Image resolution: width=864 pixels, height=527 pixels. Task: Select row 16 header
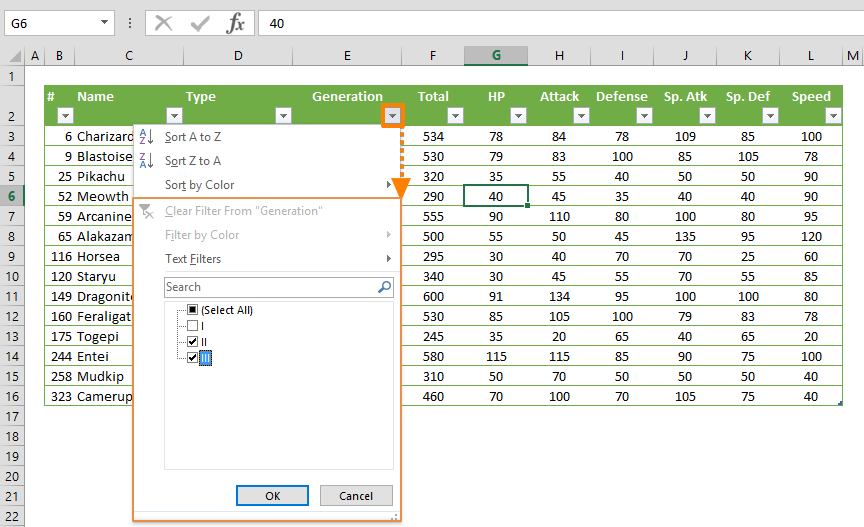click(x=12, y=396)
